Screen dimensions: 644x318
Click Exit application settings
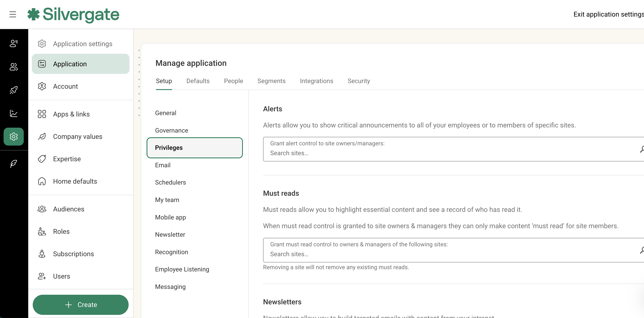tap(608, 14)
